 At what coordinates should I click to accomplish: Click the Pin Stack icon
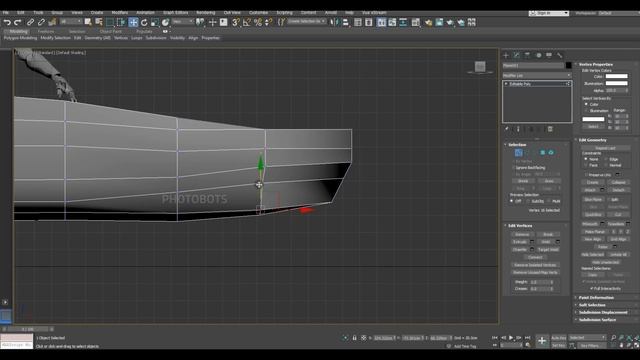coord(507,129)
